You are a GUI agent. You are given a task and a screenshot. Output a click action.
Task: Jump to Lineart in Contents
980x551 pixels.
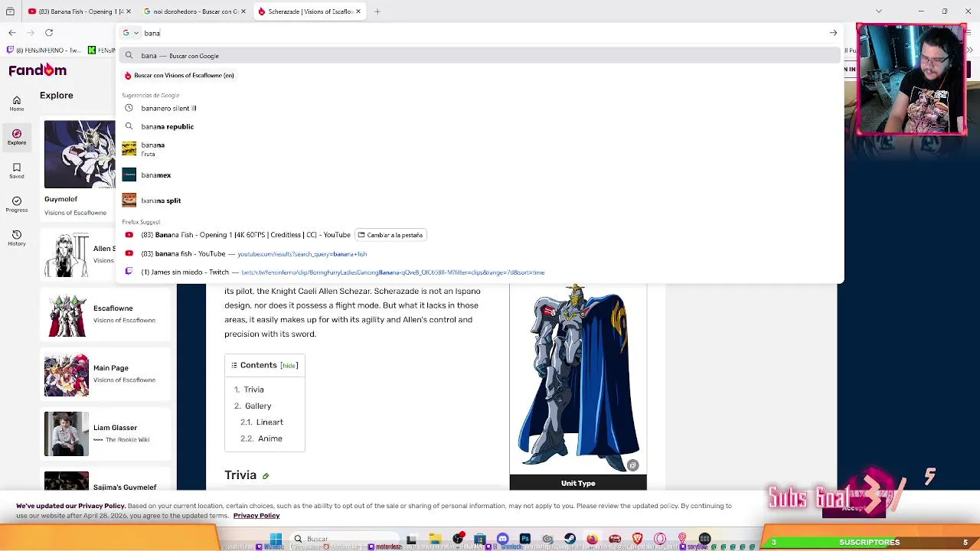[x=269, y=422]
